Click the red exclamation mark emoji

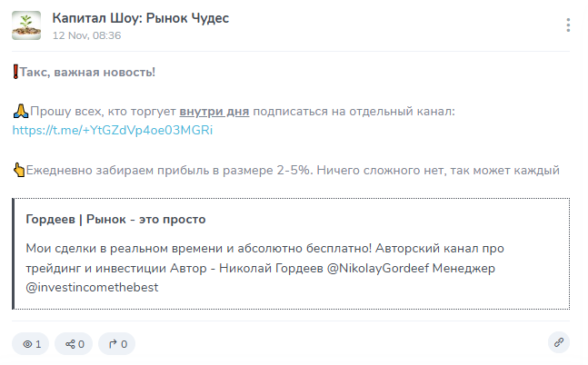(15, 73)
